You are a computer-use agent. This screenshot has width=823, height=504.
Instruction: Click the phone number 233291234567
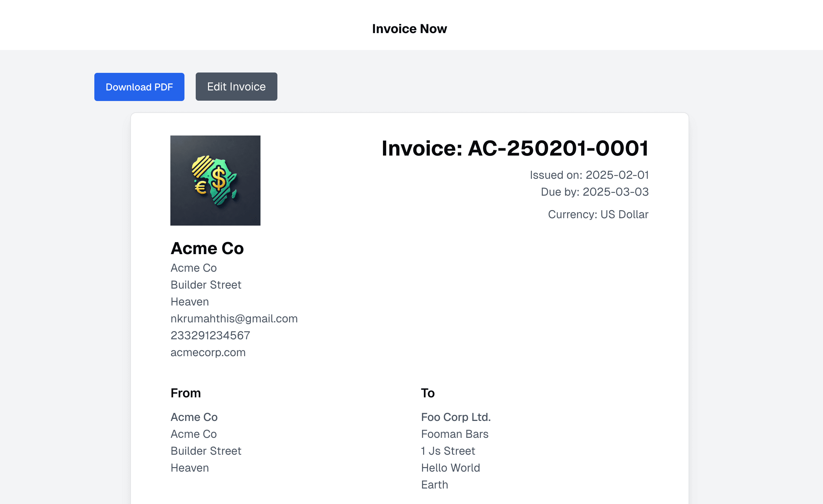[x=211, y=335]
